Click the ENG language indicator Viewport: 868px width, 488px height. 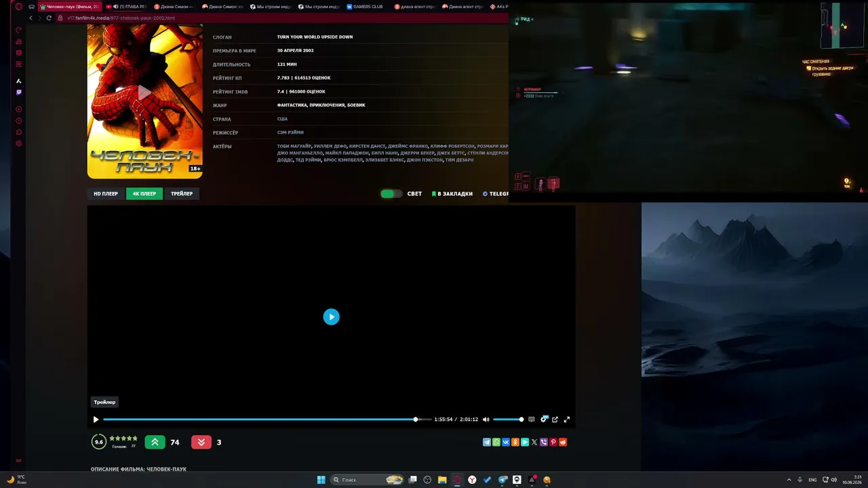[812, 480]
